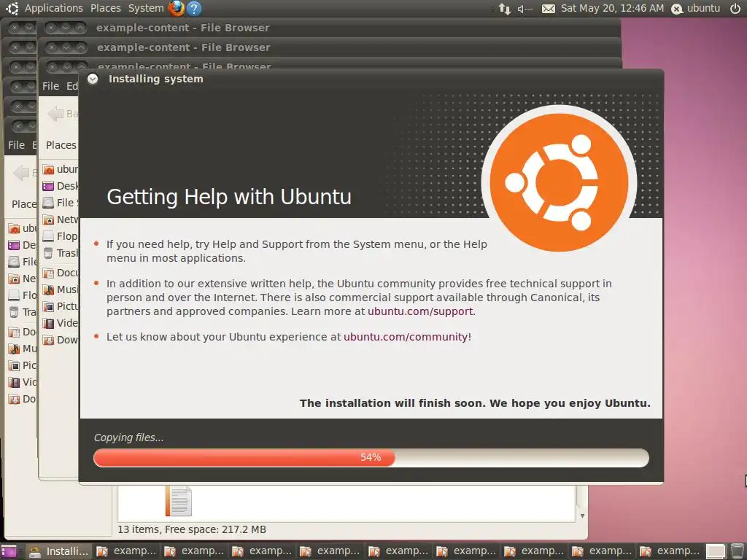Screen dimensions: 747x560
Task: Click the 'Getting Help with Ubuntu' heading
Action: 228,197
